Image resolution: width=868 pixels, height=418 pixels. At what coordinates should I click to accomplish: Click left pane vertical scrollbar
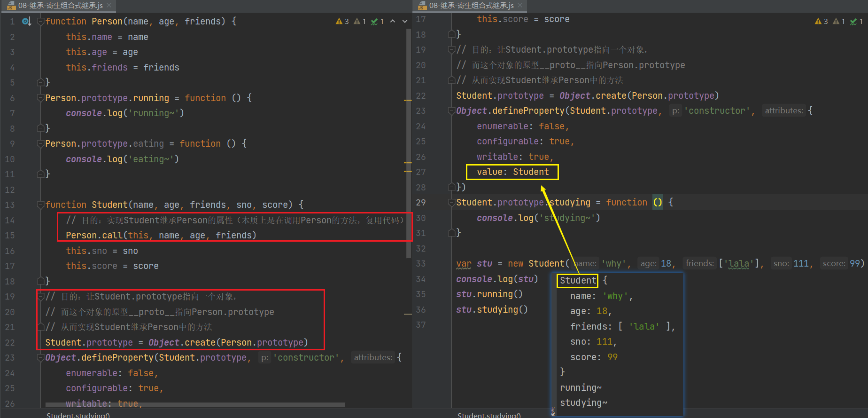(x=409, y=143)
